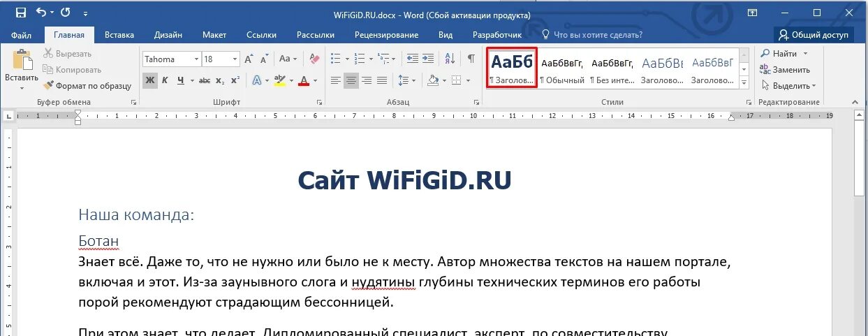
Task: Clear all formatting with eraser icon
Action: point(314,59)
